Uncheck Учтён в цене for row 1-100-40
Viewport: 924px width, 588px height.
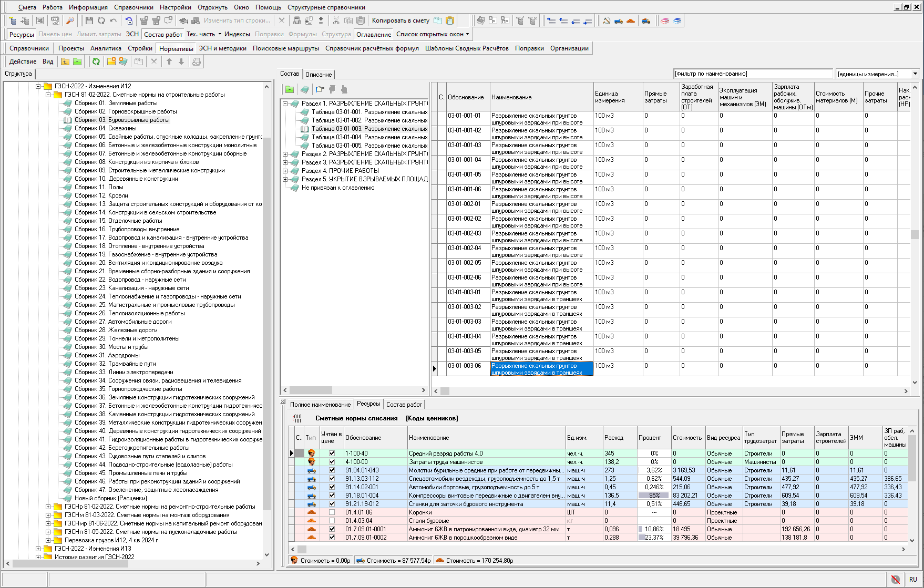pos(332,453)
